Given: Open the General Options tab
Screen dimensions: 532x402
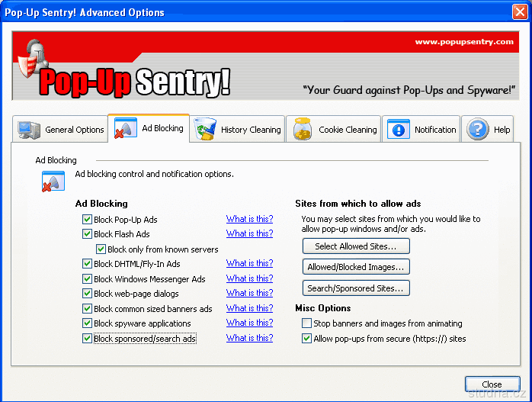Looking at the screenshot, I should click(60, 130).
